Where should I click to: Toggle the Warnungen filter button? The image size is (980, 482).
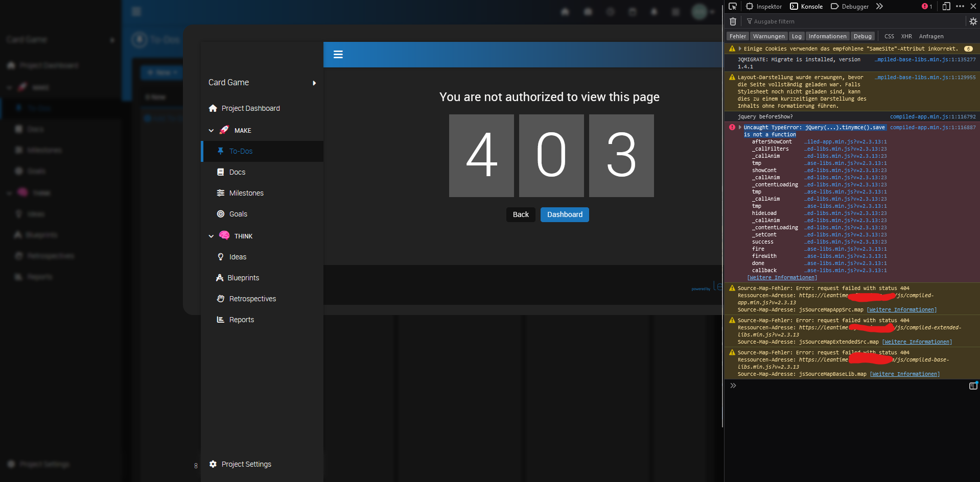point(768,36)
